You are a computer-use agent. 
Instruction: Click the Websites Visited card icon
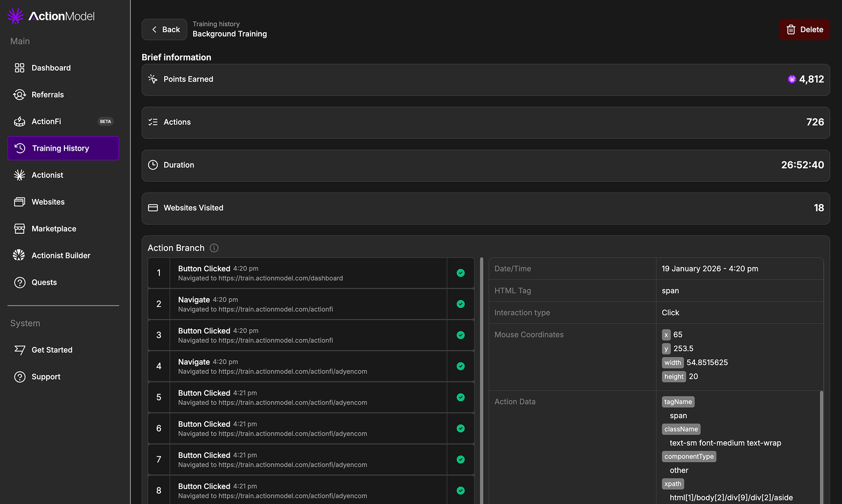[153, 207]
